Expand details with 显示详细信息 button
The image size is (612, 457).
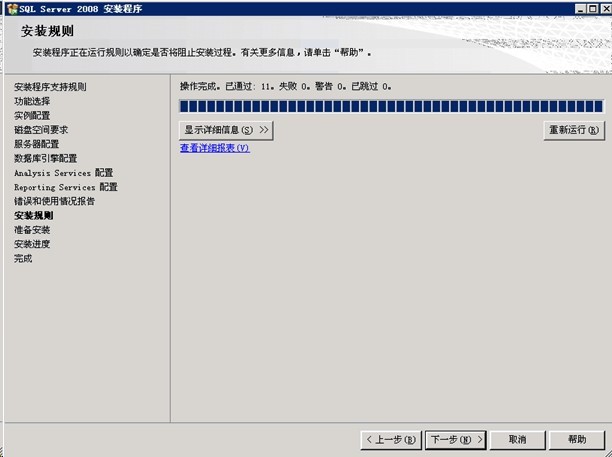226,130
